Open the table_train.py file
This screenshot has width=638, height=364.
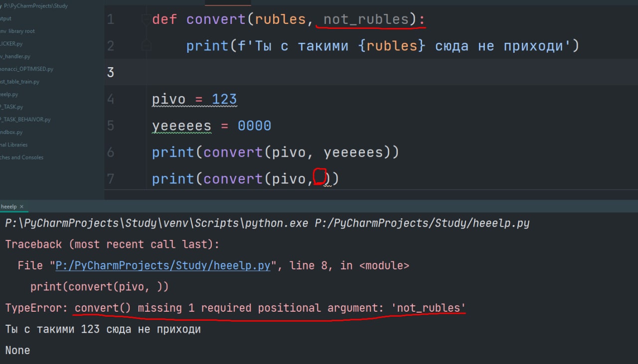coord(20,81)
